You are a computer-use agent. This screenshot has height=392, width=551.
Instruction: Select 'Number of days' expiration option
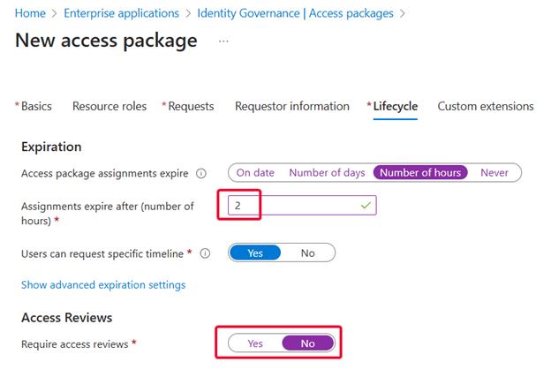point(327,173)
